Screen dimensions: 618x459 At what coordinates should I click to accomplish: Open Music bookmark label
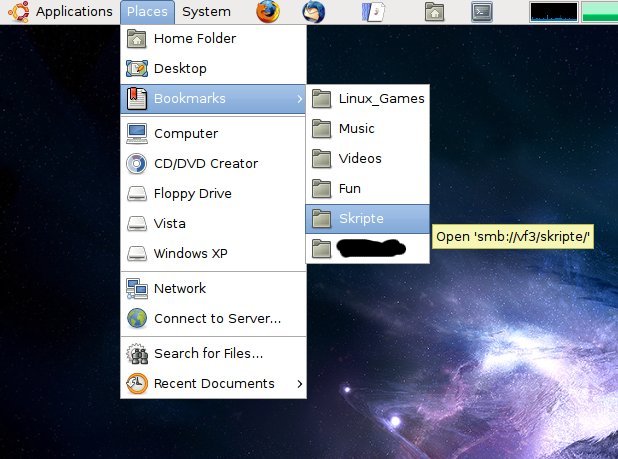[356, 128]
